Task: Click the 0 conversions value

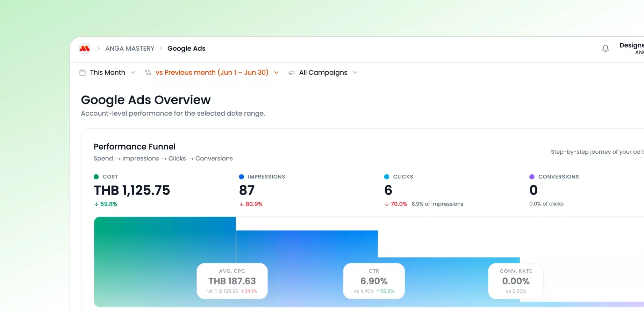Action: pyautogui.click(x=534, y=190)
